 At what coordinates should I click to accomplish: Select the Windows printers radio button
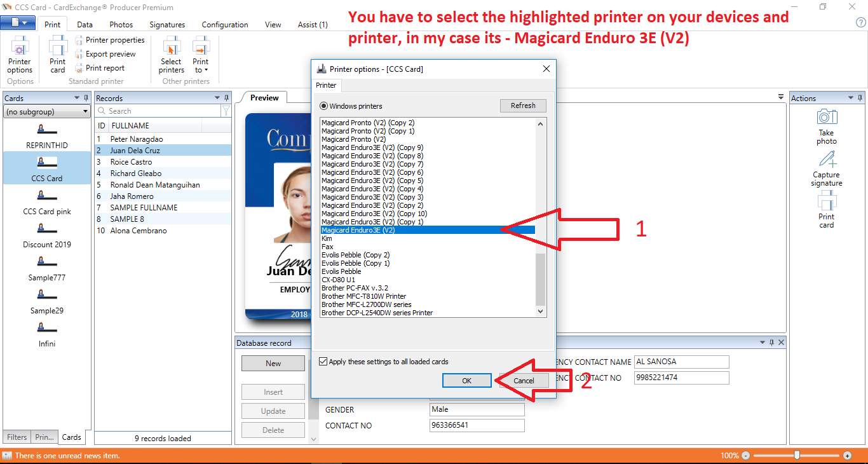click(x=324, y=106)
